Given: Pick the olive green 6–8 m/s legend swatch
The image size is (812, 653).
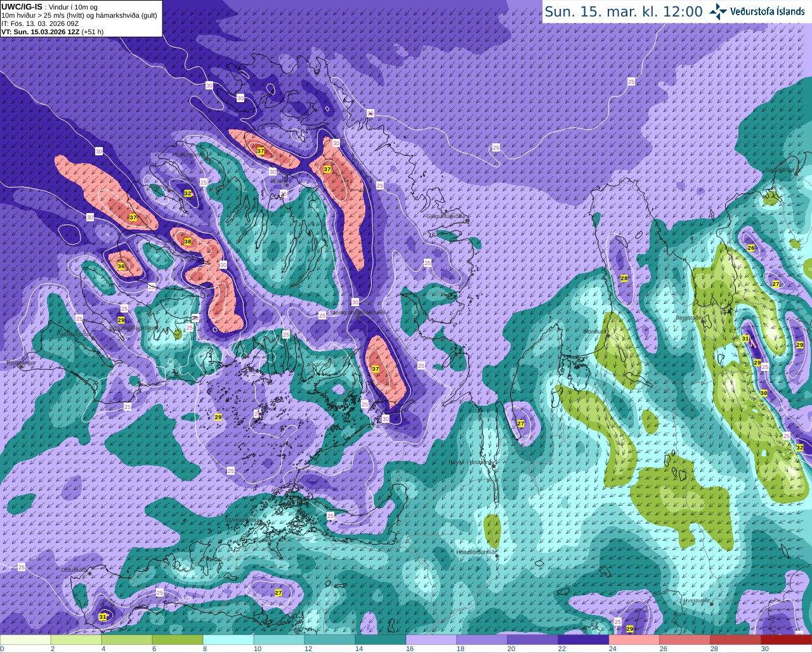Looking at the screenshot, I should coord(178,640).
